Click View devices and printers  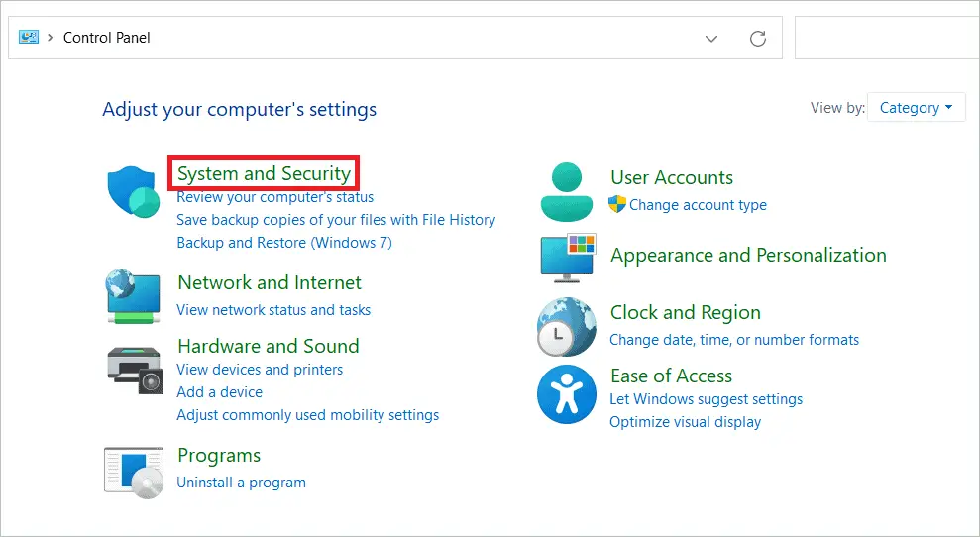pos(260,369)
